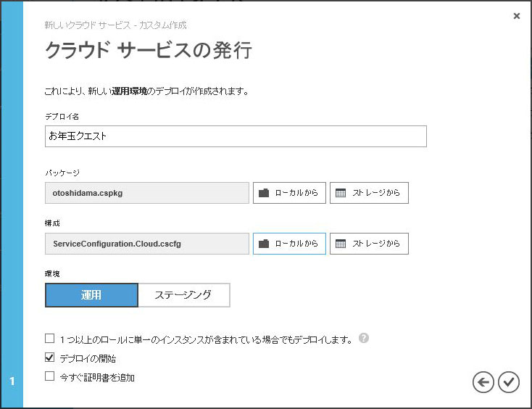The width and height of the screenshot is (532, 409).
Task: Click the back arrow icon
Action: coord(483,382)
